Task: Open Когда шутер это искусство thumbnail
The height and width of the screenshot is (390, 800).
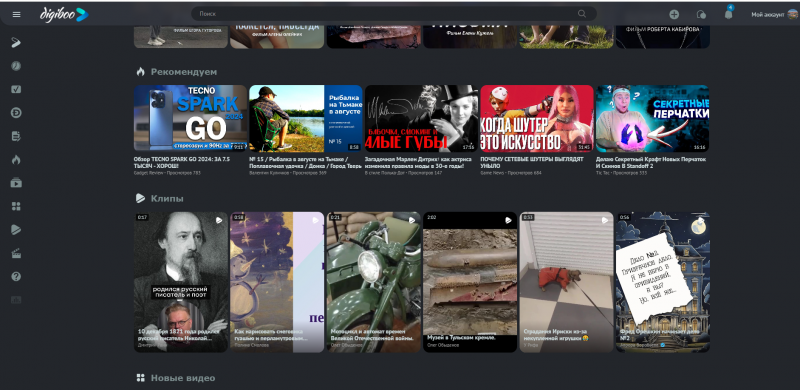Action: click(x=537, y=118)
